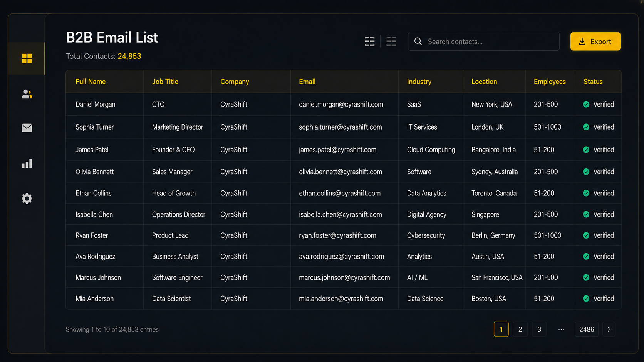Jump to last page 2486

tap(587, 329)
